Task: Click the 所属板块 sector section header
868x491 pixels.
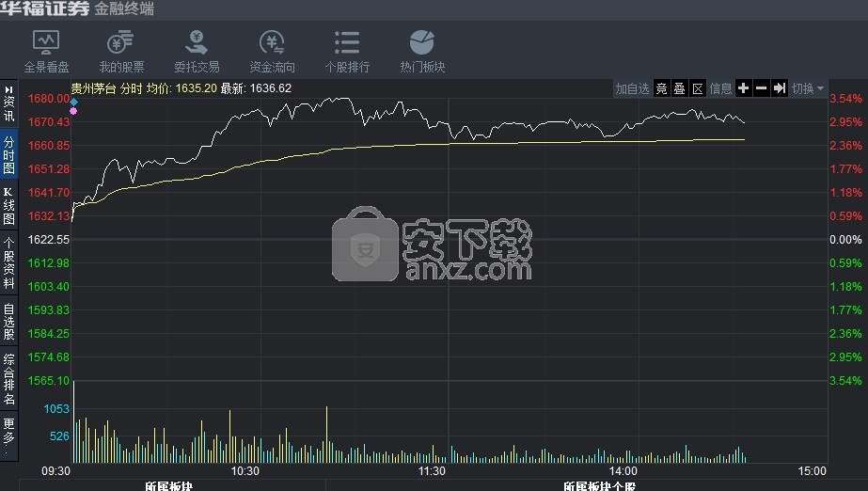Action: pos(169,486)
